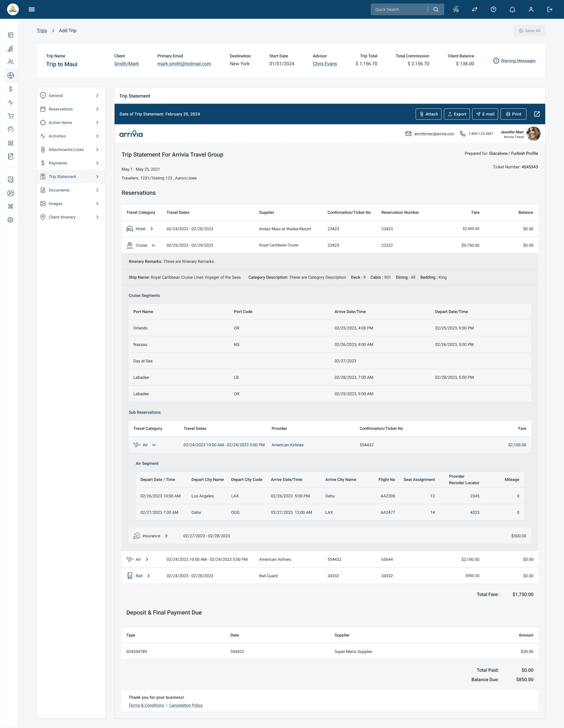
Task: Open the Terms & Conditions link
Action: pyautogui.click(x=146, y=705)
